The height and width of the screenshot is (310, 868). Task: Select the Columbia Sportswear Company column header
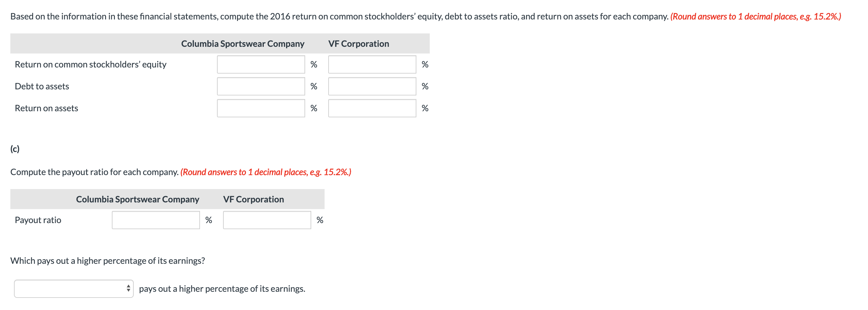tap(243, 43)
